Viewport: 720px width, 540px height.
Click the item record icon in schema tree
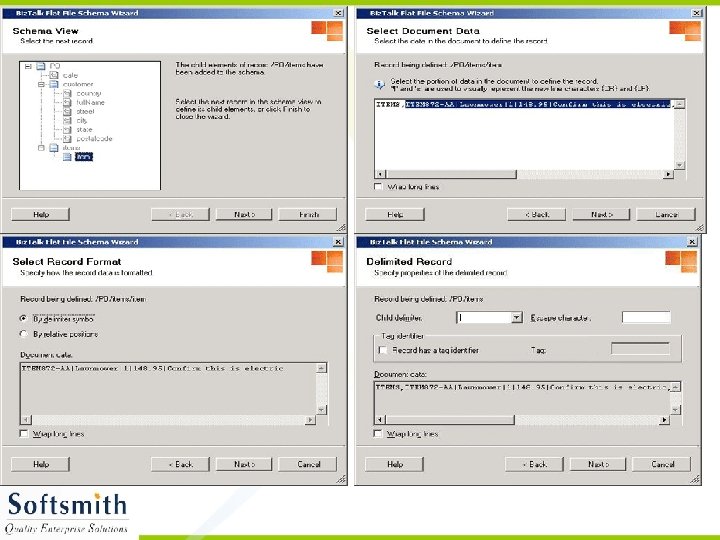pyautogui.click(x=68, y=157)
